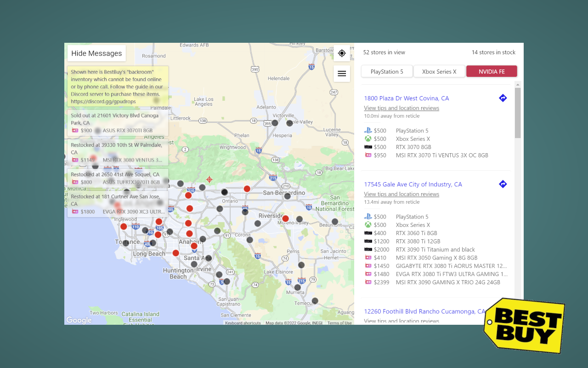Click the red crosshair reticle on the map

tap(209, 179)
